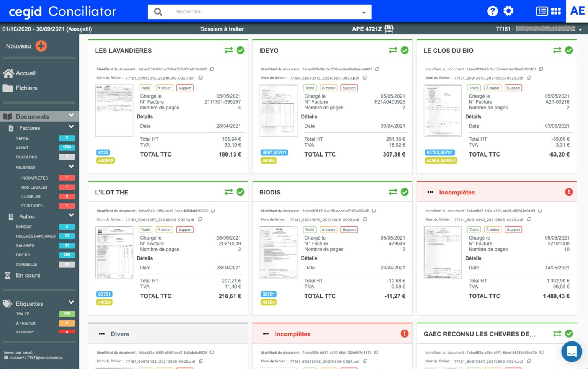Open the help question mark icon
The height and width of the screenshot is (369, 588).
tap(492, 11)
